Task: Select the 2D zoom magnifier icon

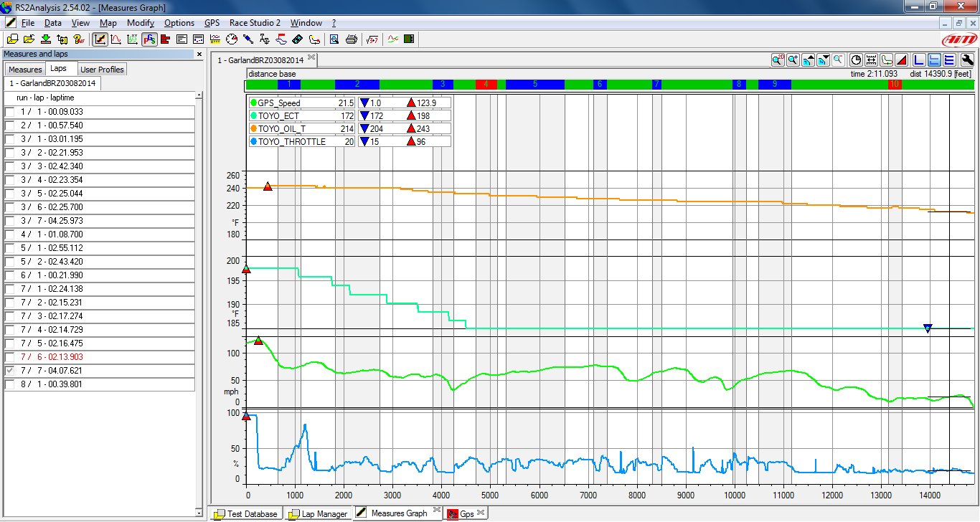Action: coord(778,60)
